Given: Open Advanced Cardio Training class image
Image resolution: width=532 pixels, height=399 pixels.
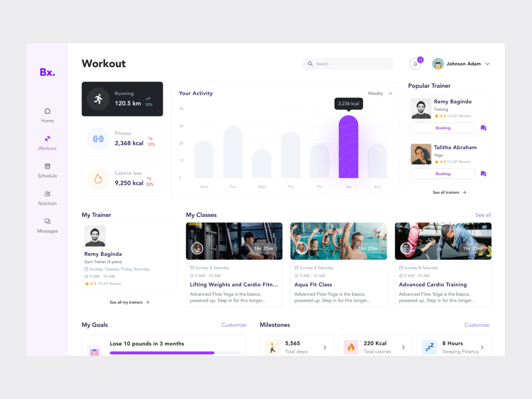Looking at the screenshot, I should pos(443,241).
